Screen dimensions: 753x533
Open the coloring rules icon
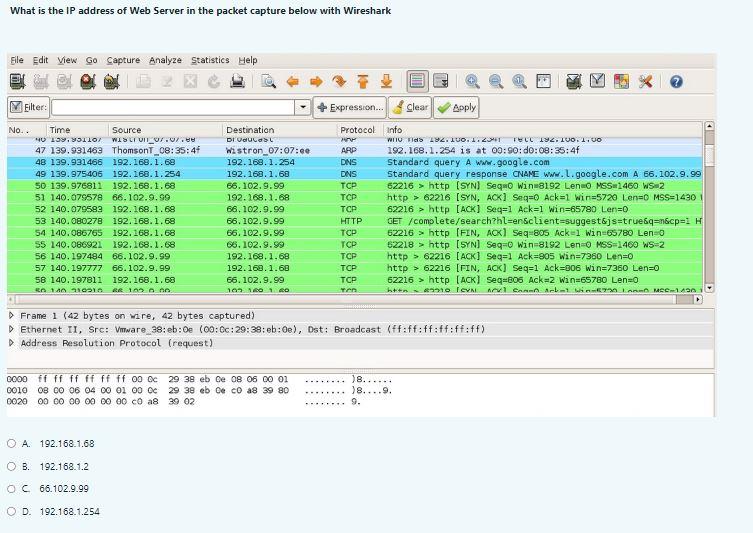(x=621, y=81)
